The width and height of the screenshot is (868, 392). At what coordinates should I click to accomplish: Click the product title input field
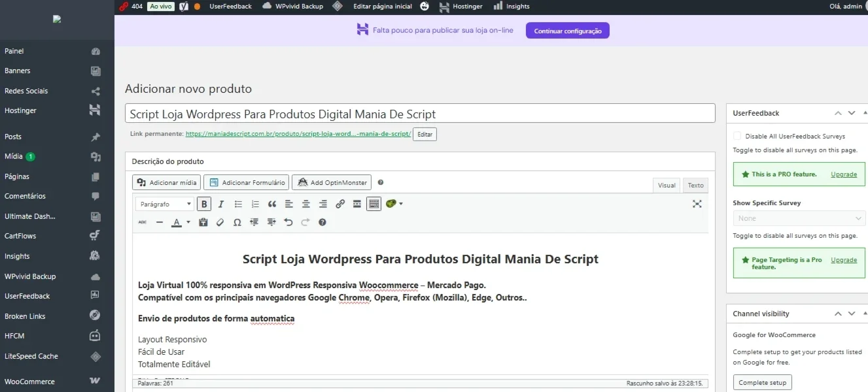coord(420,113)
